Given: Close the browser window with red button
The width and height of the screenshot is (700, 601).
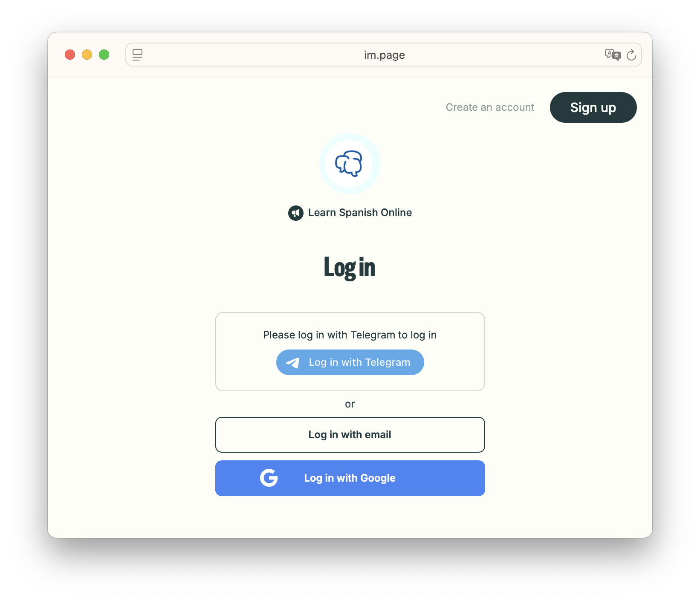Looking at the screenshot, I should pyautogui.click(x=70, y=55).
